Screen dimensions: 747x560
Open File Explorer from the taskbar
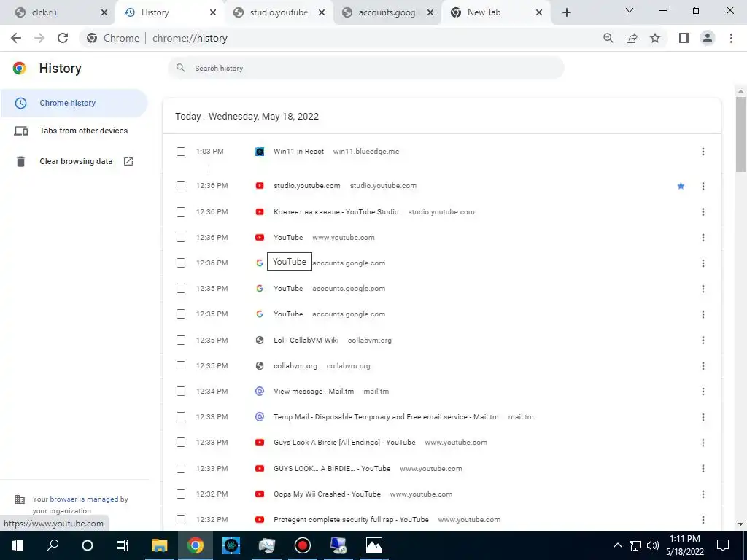(160, 545)
